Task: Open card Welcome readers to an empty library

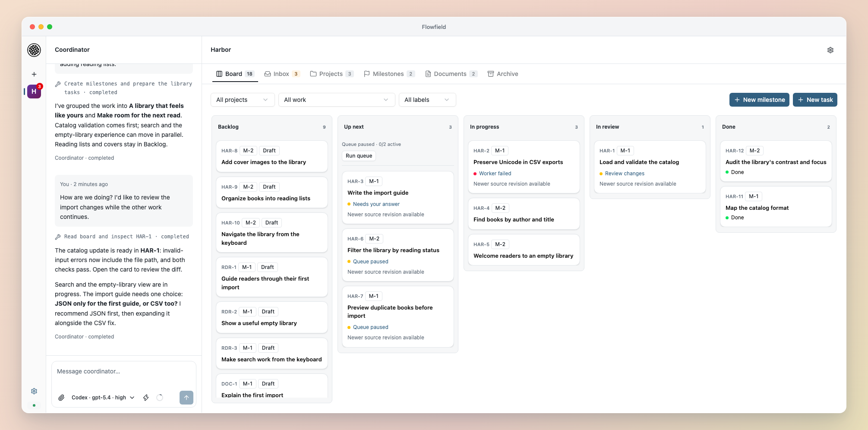Action: (x=524, y=250)
